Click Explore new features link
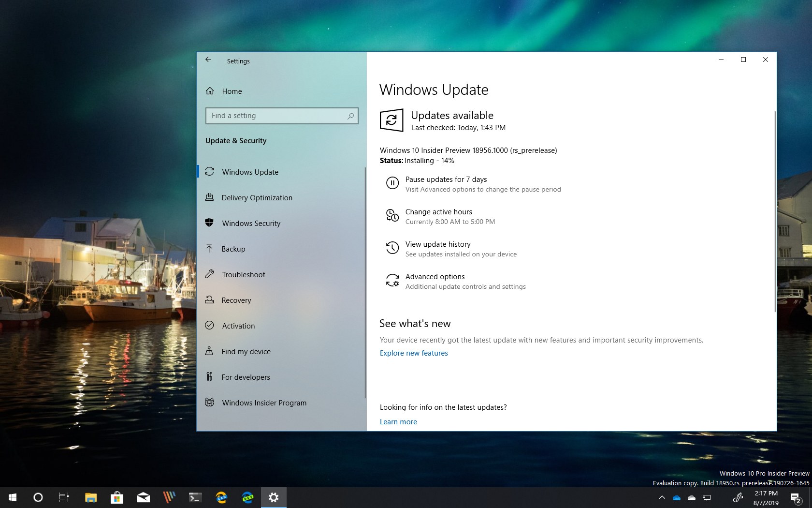Screen dimensions: 812x508 coord(414,353)
